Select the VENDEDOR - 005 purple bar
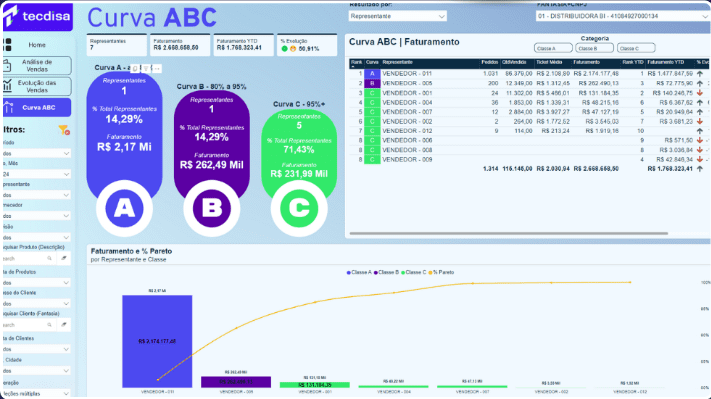Viewport: 711px width, 399px height. (236, 382)
